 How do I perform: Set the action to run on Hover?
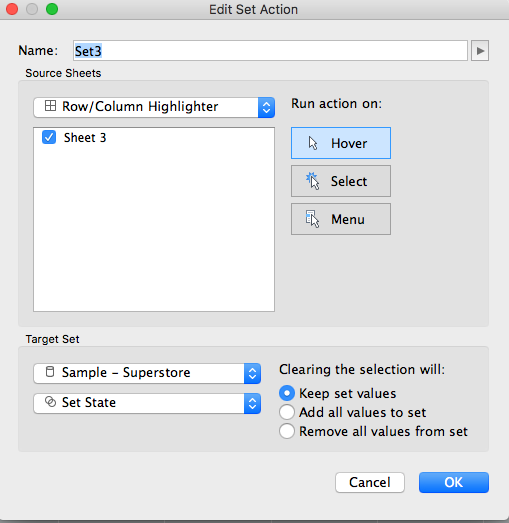[341, 143]
